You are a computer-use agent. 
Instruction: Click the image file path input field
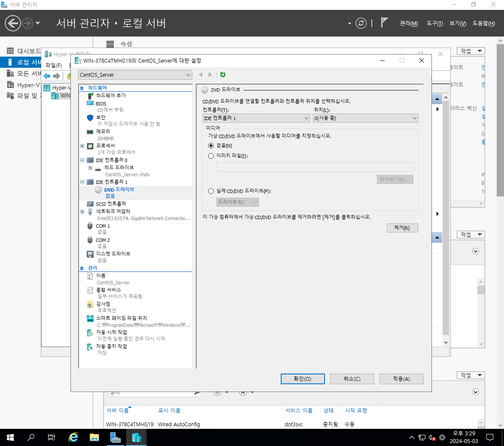[x=315, y=167]
